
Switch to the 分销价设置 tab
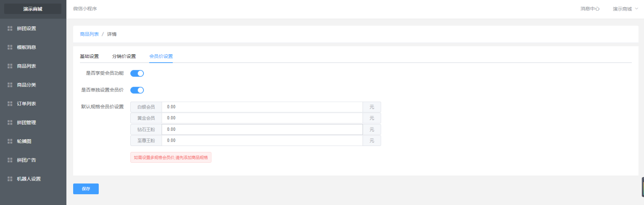pos(124,56)
